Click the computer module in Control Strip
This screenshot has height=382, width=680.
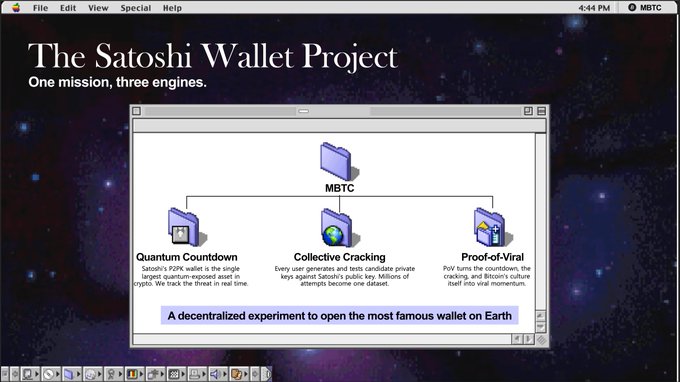[27, 374]
